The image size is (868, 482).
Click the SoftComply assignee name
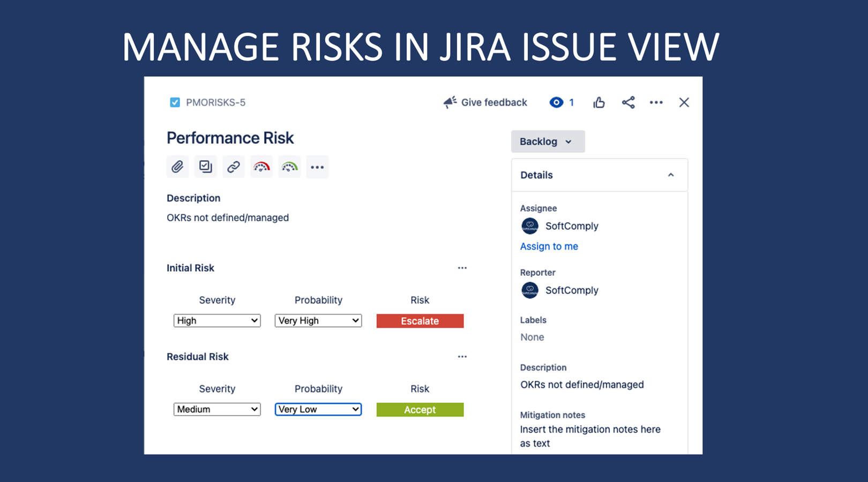click(572, 226)
